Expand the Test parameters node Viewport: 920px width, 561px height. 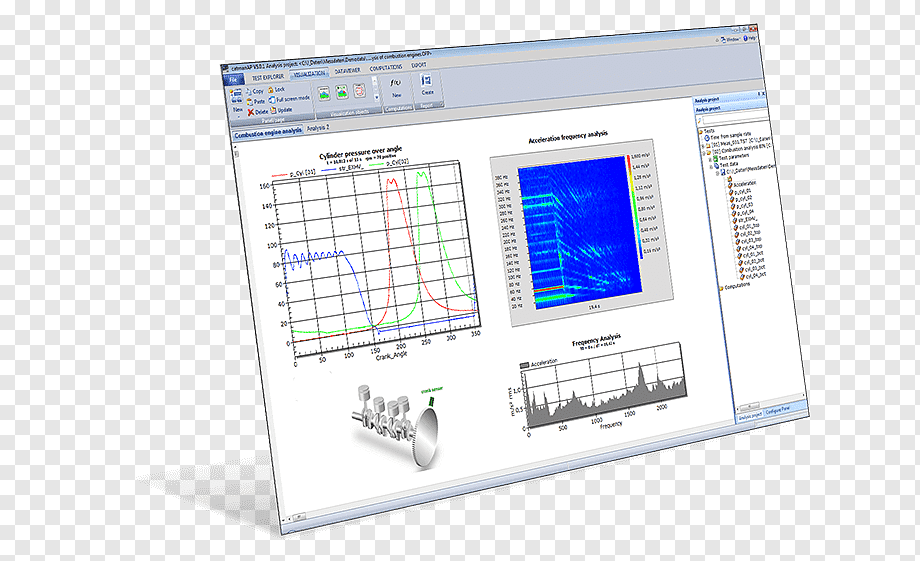pyautogui.click(x=711, y=158)
